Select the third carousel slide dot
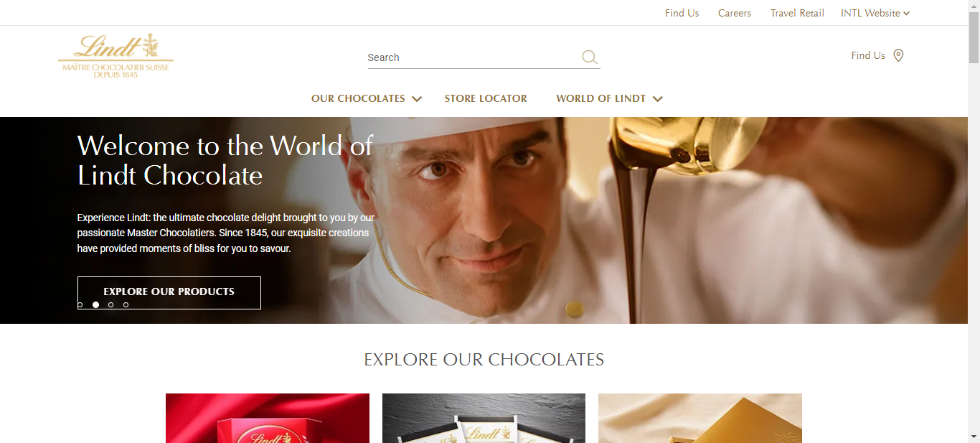 pyautogui.click(x=110, y=305)
